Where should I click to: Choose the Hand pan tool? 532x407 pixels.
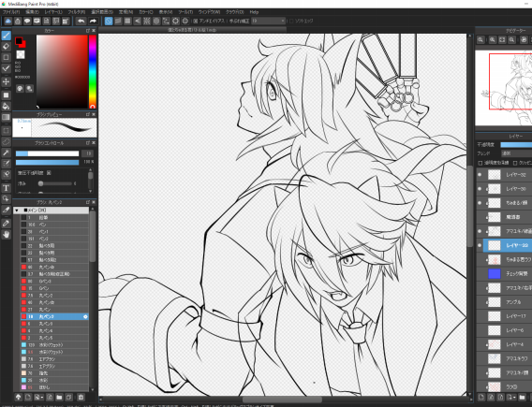coord(7,235)
